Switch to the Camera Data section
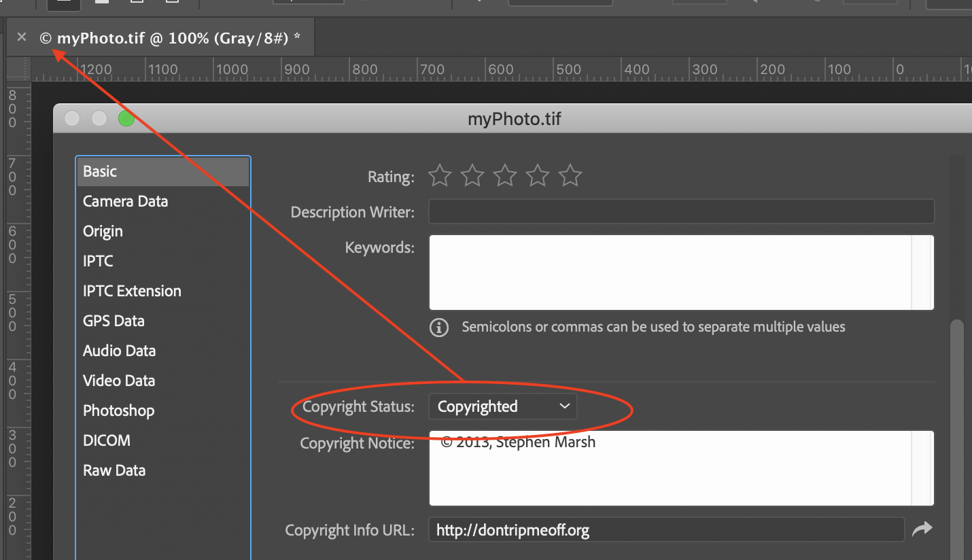The image size is (972, 560). tap(125, 201)
